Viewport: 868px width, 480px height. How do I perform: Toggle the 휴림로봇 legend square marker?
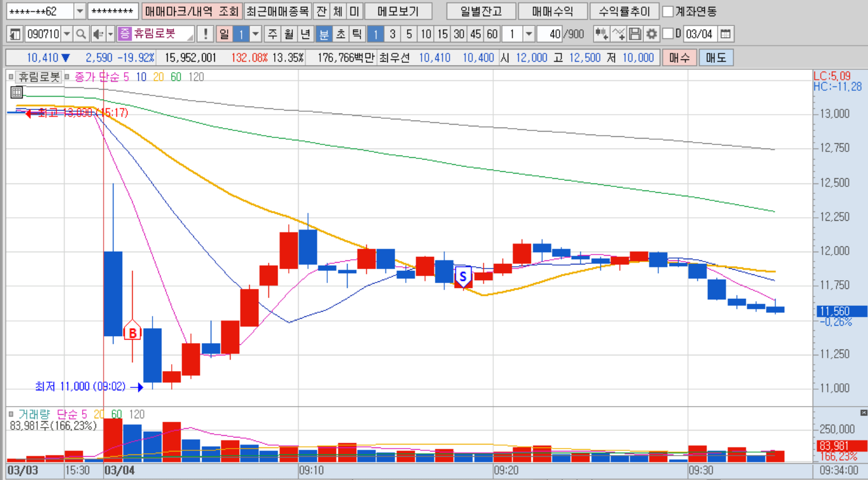click(11, 77)
